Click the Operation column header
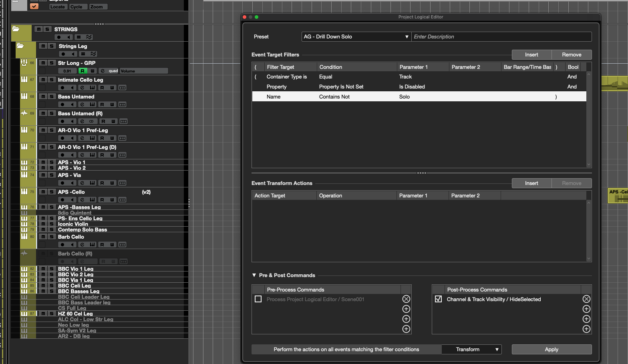 (356, 195)
